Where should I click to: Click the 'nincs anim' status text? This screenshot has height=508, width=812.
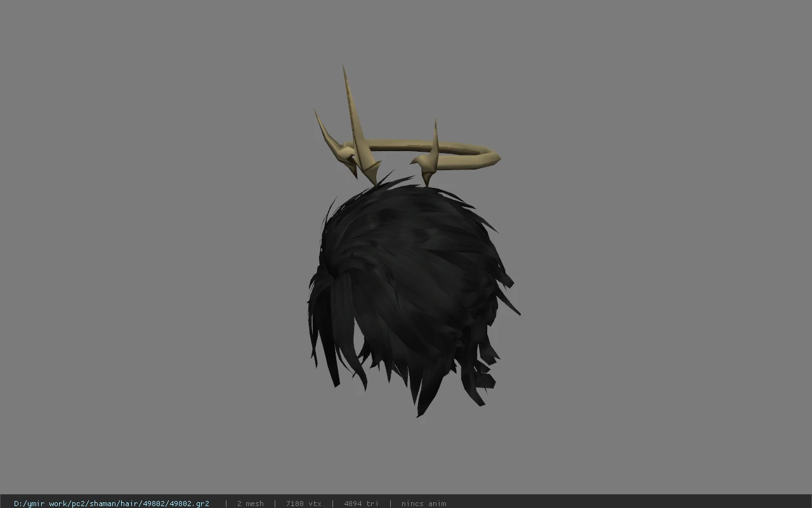[x=423, y=503]
